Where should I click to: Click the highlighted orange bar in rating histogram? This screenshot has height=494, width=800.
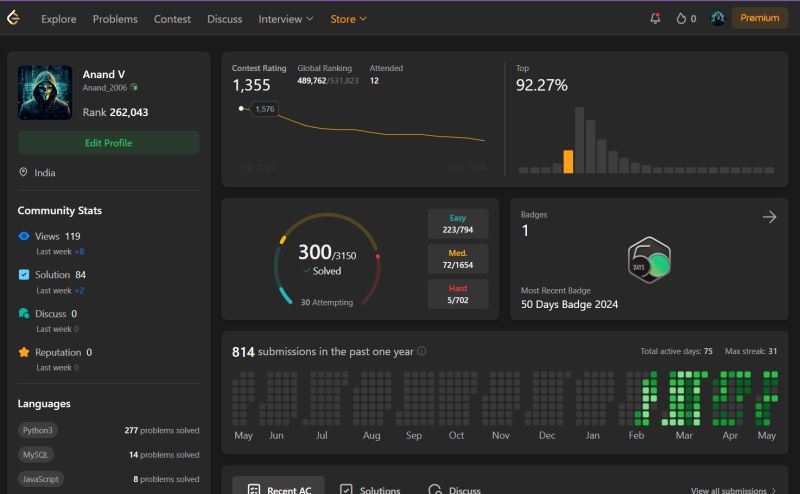point(568,161)
